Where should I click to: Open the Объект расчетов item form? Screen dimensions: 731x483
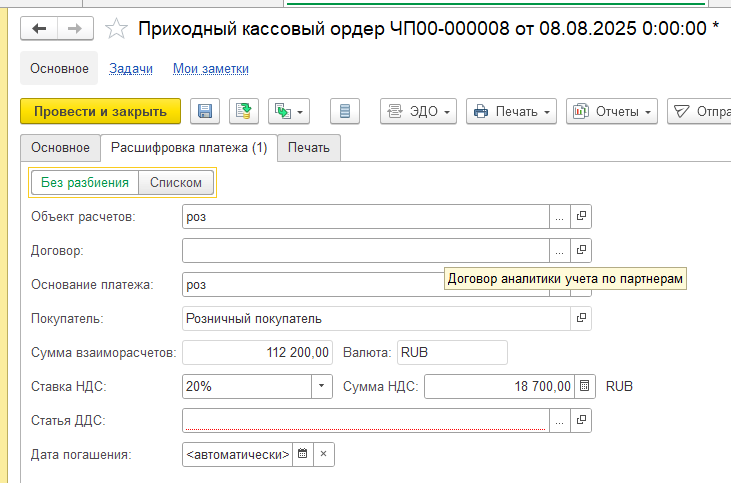point(581,216)
